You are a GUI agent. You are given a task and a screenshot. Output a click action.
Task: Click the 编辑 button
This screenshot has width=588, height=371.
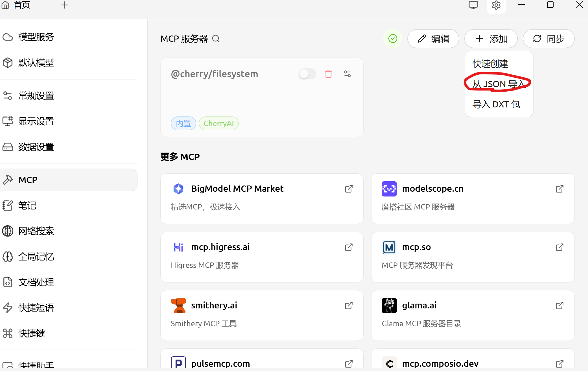433,39
